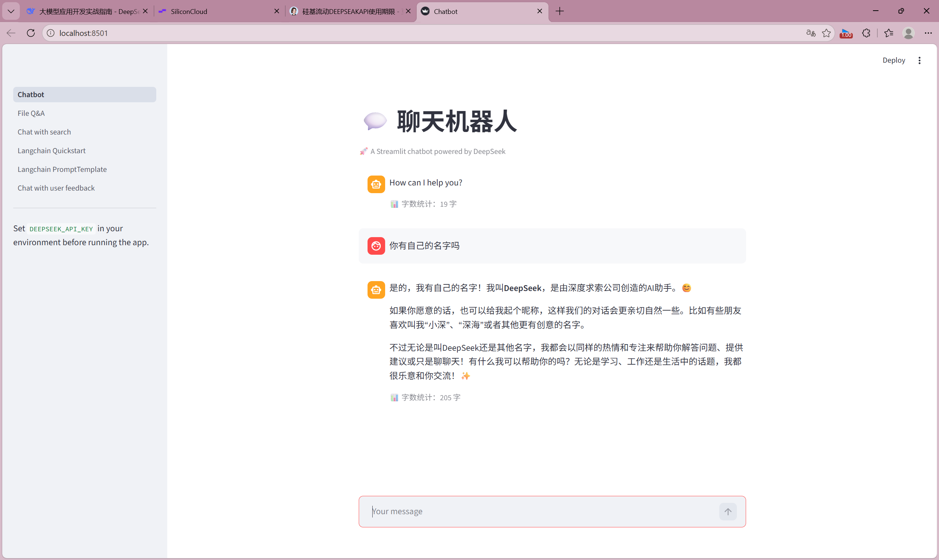This screenshot has width=939, height=560.
Task: Open the Chat with search page
Action: tap(85, 132)
